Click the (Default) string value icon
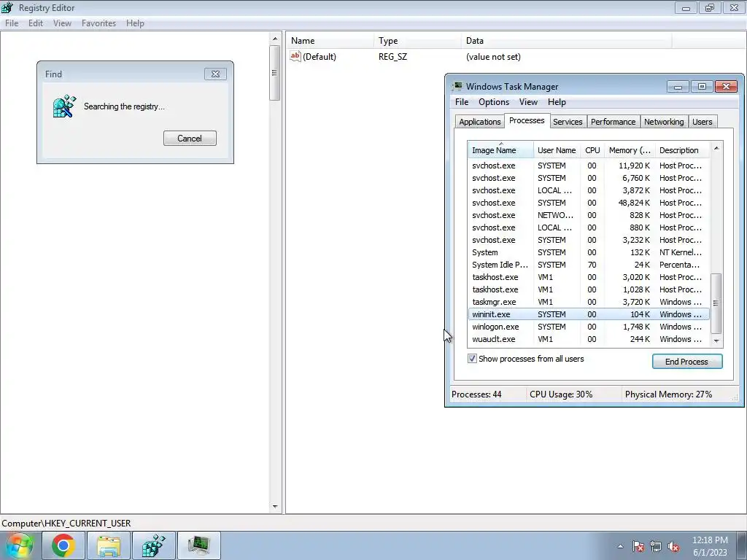The width and height of the screenshot is (747, 560). (295, 56)
